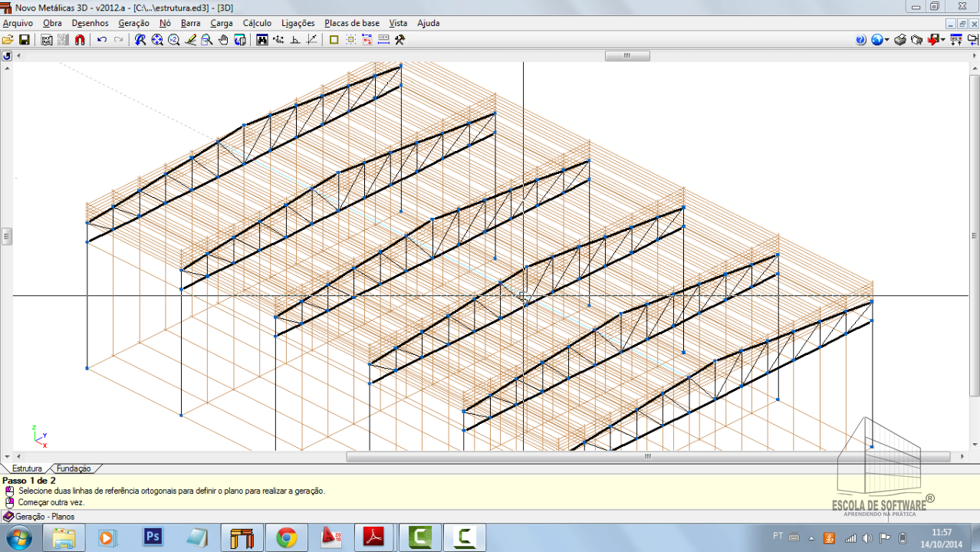Undo the last action
980x552 pixels.
[x=102, y=40]
